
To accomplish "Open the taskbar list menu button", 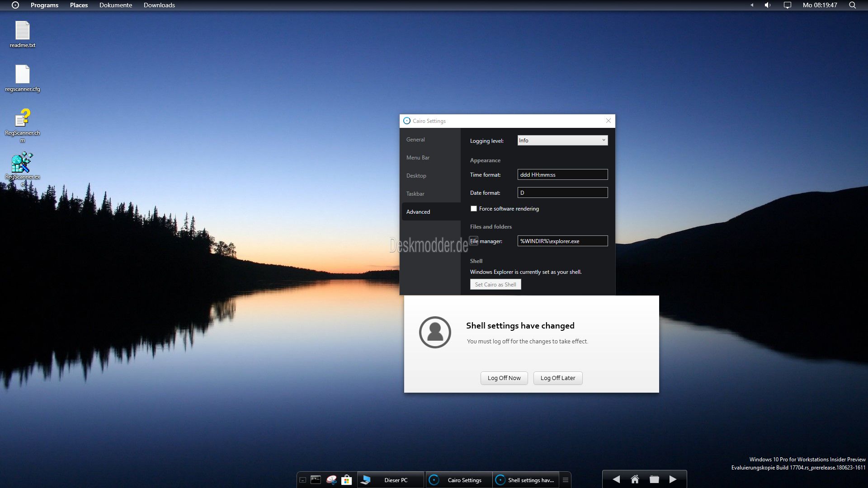I will (565, 480).
